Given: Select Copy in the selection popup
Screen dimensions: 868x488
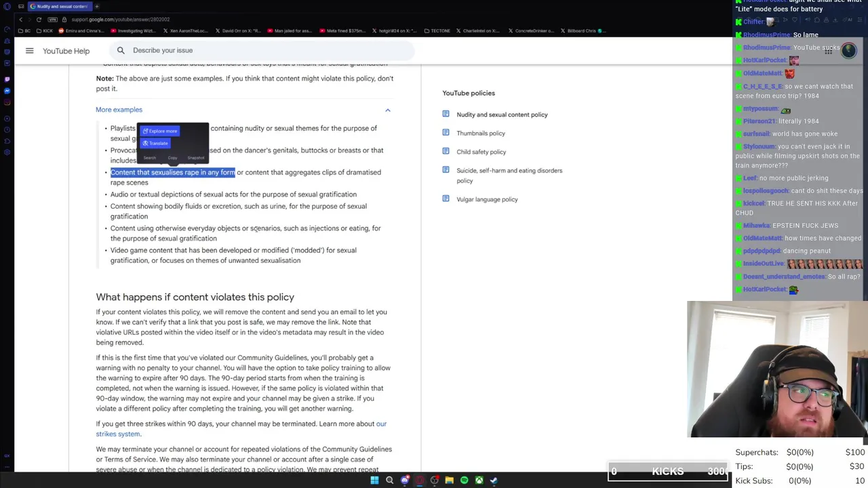Looking at the screenshot, I should point(172,158).
